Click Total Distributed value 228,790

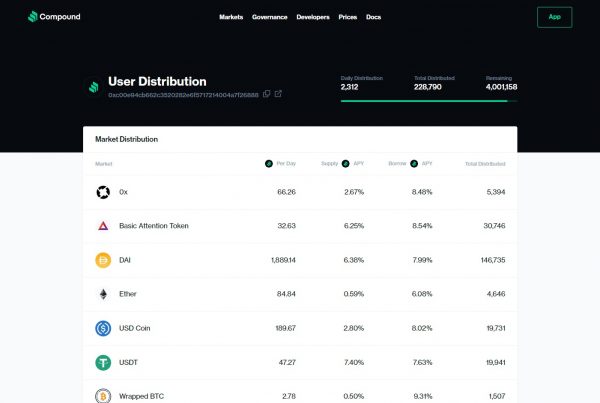click(427, 87)
